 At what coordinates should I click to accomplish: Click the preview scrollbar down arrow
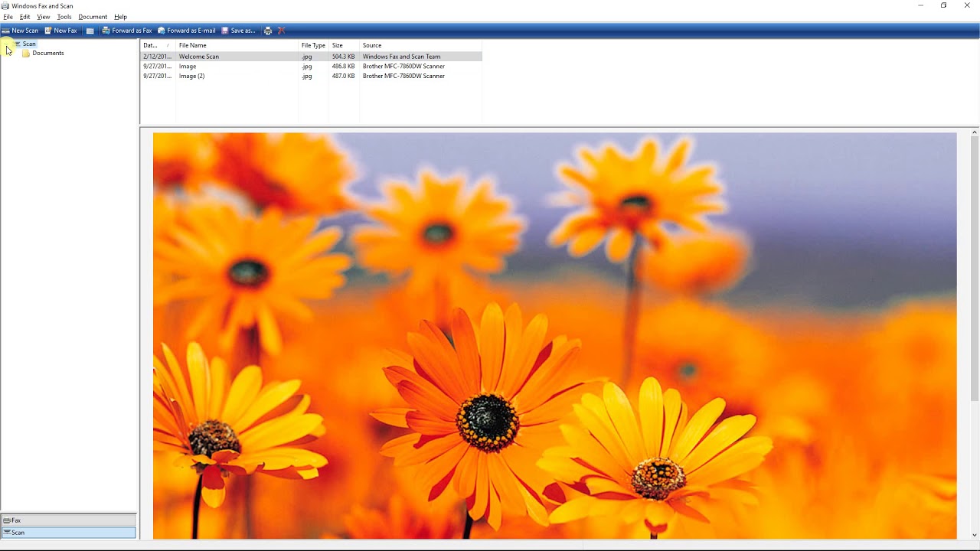tap(975, 535)
